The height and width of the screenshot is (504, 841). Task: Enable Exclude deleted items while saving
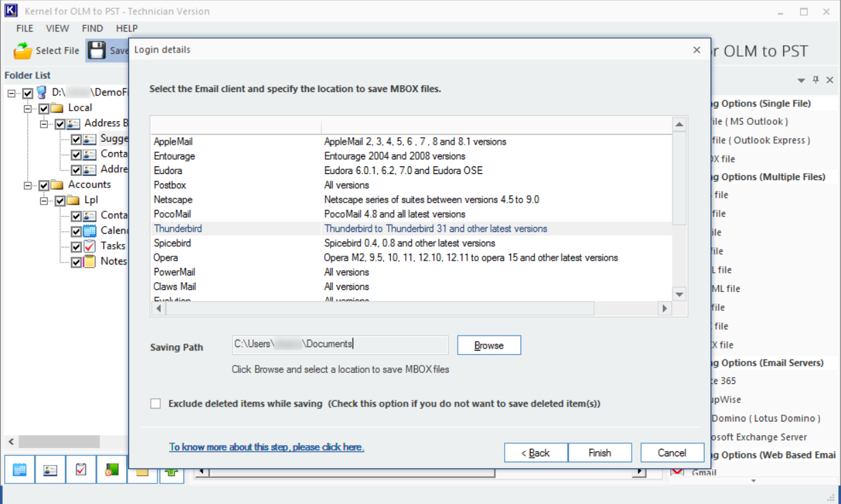pos(156,404)
